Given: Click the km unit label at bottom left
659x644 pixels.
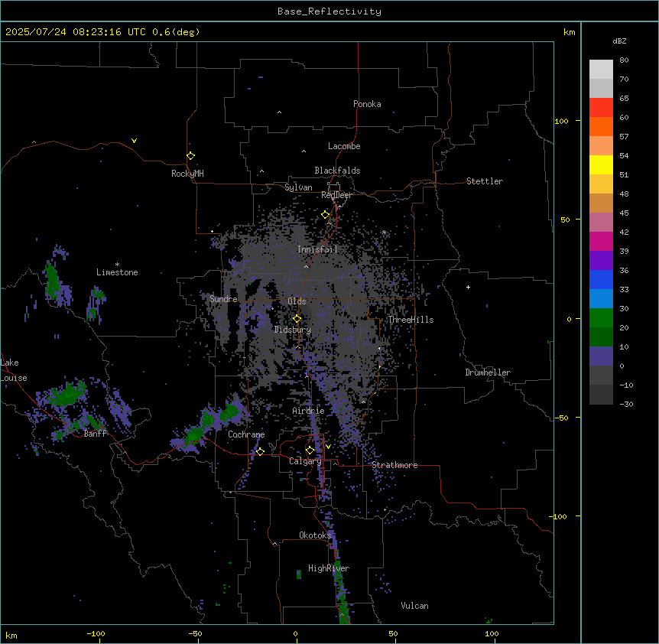Looking at the screenshot, I should (11, 635).
